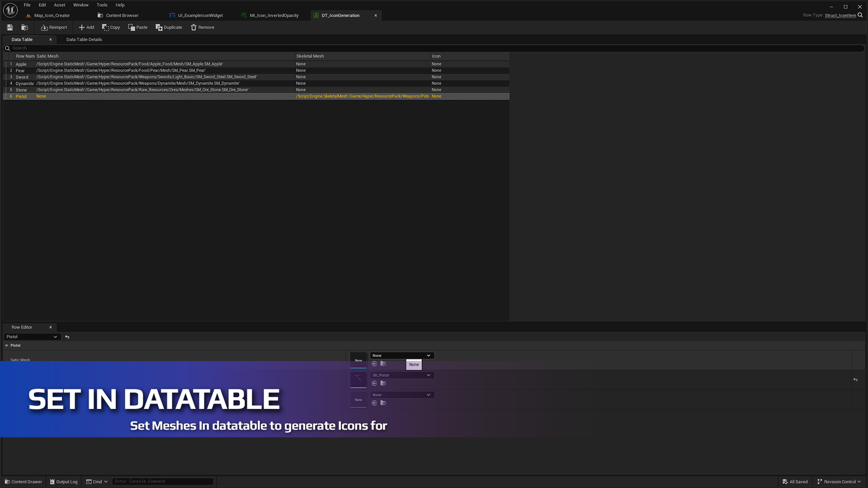Switch to Data Table Details tab
Screen dimensions: 868x488
coord(84,40)
